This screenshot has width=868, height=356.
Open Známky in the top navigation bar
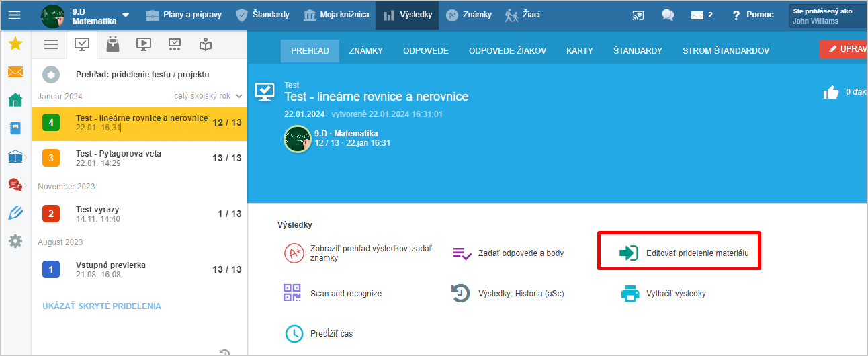(469, 15)
